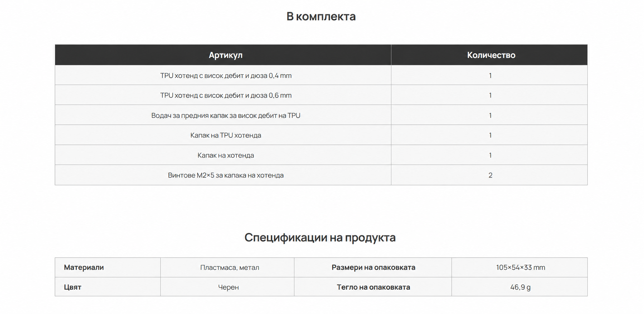Screen dimensions: 644x314
Task: Click 'Винтове M2×5 за капака на хотенда'
Action: pyautogui.click(x=226, y=175)
